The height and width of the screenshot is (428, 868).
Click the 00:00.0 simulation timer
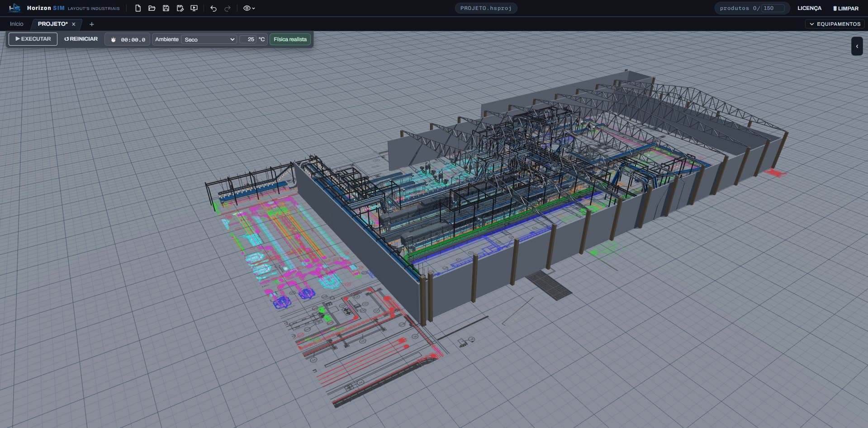pyautogui.click(x=128, y=39)
